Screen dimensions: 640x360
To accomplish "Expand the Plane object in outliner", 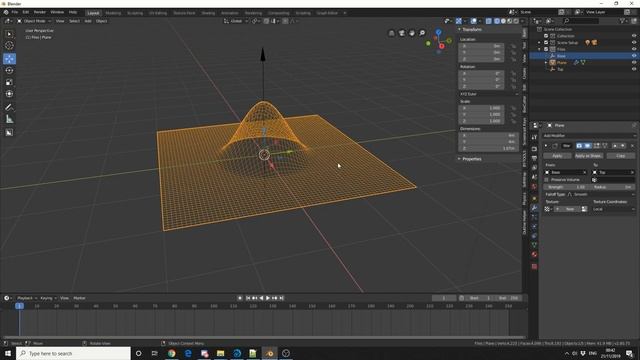I will pos(546,62).
